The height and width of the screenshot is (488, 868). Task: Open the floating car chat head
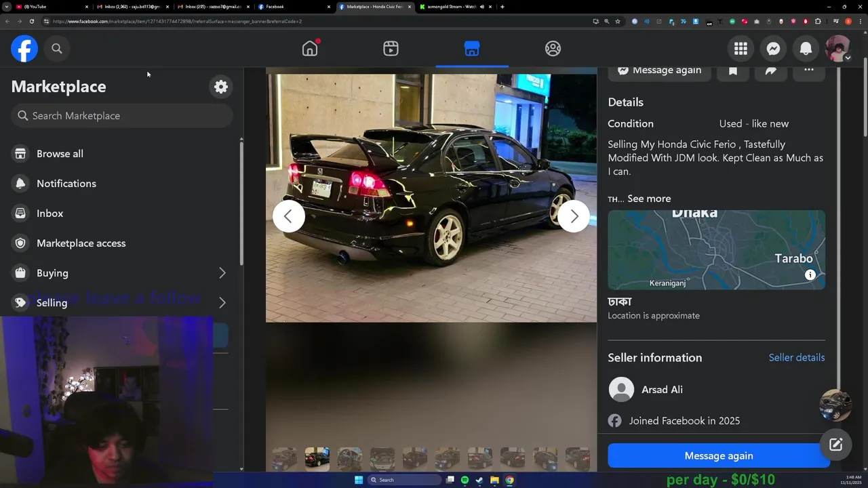tap(835, 405)
